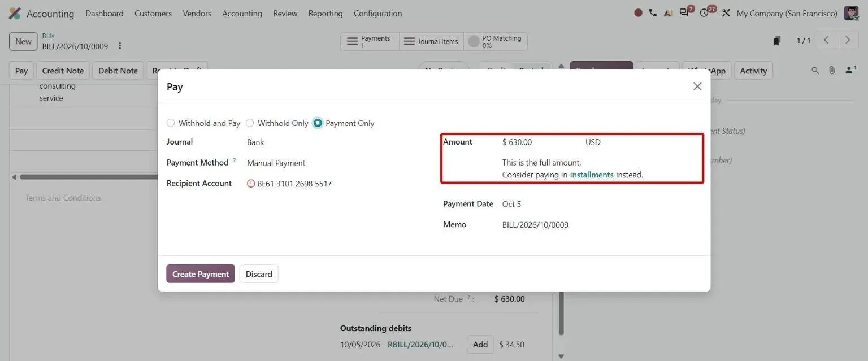This screenshot has width=868, height=361.
Task: Click the Create Payment button
Action: click(x=201, y=274)
